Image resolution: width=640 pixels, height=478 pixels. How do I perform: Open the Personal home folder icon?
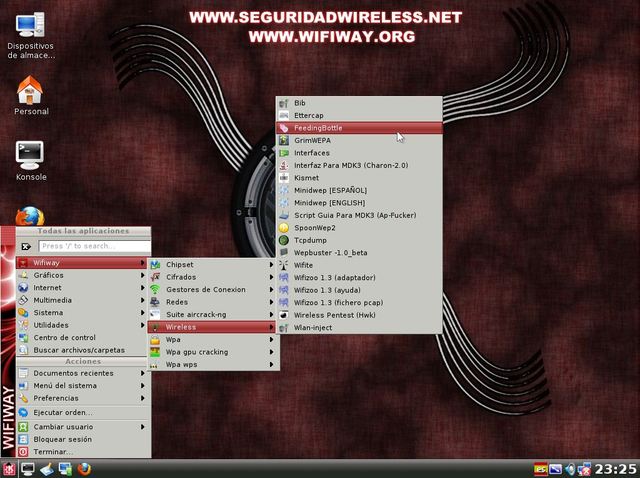[x=30, y=95]
